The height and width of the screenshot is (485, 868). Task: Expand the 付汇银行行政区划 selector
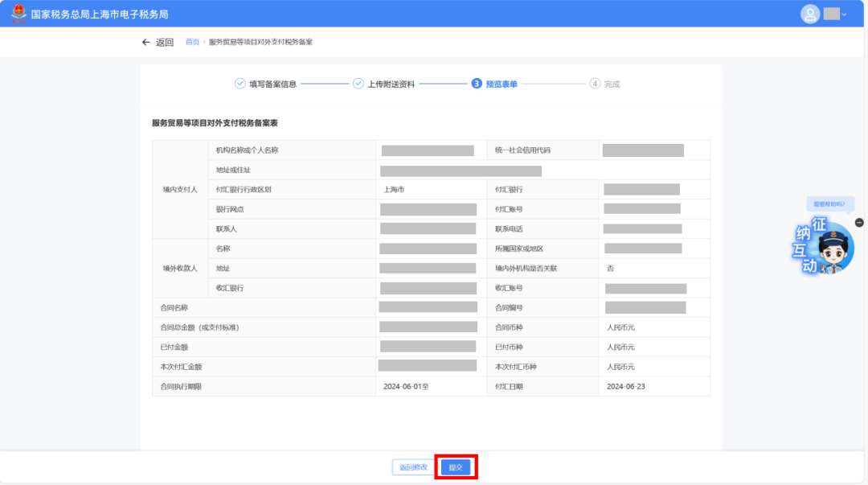(x=431, y=189)
